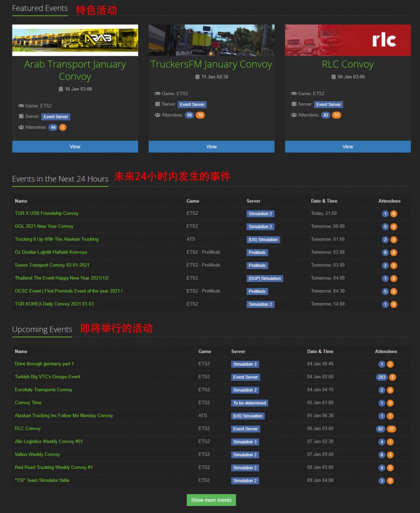Click the blue 203 attendees badge
This screenshot has width=420, height=513.
click(382, 377)
